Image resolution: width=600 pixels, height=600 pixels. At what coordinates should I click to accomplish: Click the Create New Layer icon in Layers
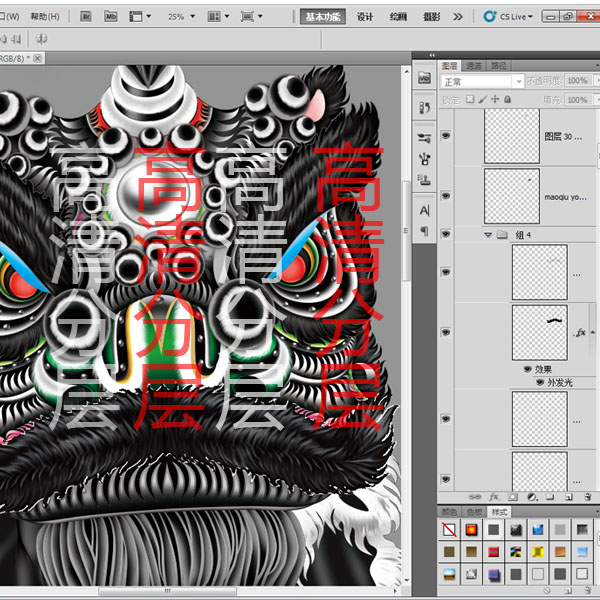[x=569, y=497]
